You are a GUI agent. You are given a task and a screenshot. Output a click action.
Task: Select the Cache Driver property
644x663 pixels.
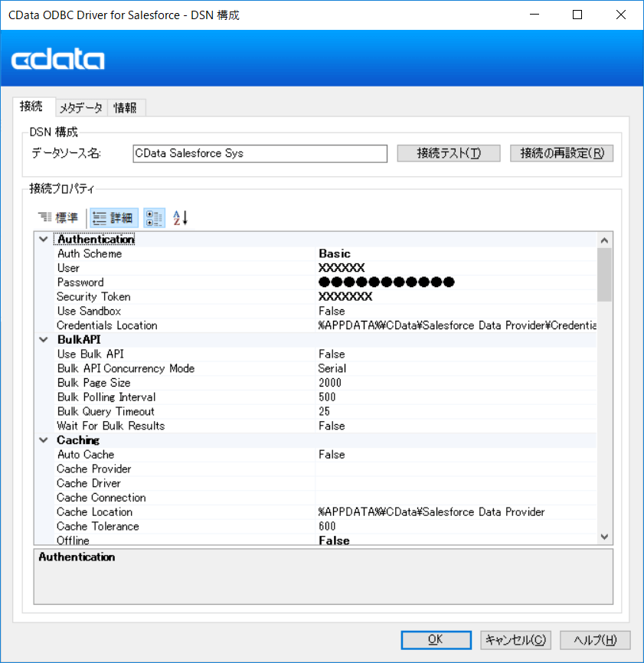click(325, 484)
